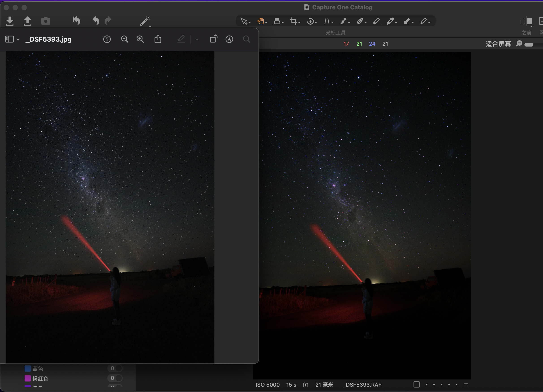Screen dimensions: 543x392
Task: Open the Loupe tool dropdown arrow
Action: tap(283, 22)
